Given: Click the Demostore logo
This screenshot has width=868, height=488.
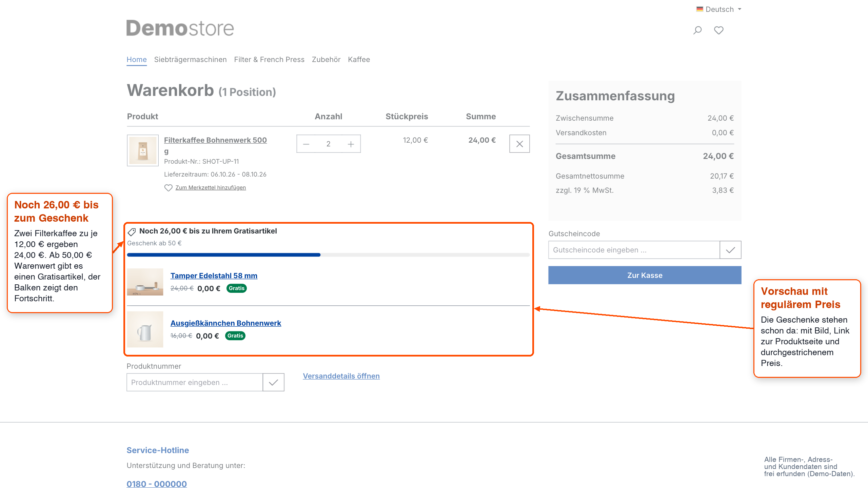Looking at the screenshot, I should tap(180, 28).
